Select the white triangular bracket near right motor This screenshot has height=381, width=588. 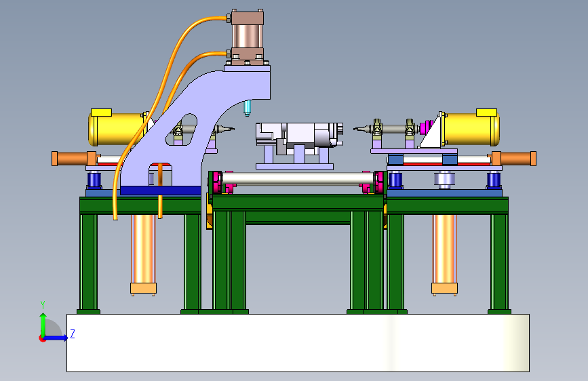(x=431, y=132)
